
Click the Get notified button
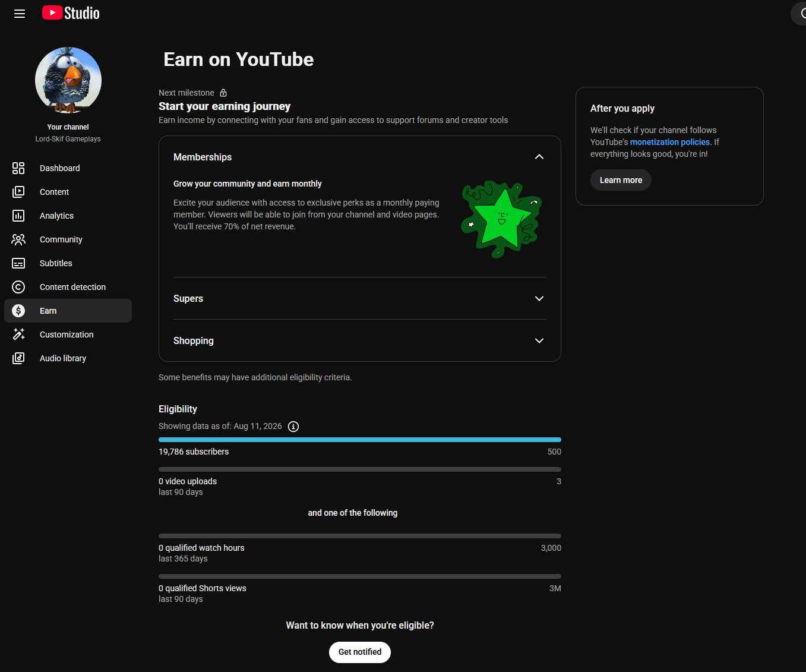(x=360, y=652)
